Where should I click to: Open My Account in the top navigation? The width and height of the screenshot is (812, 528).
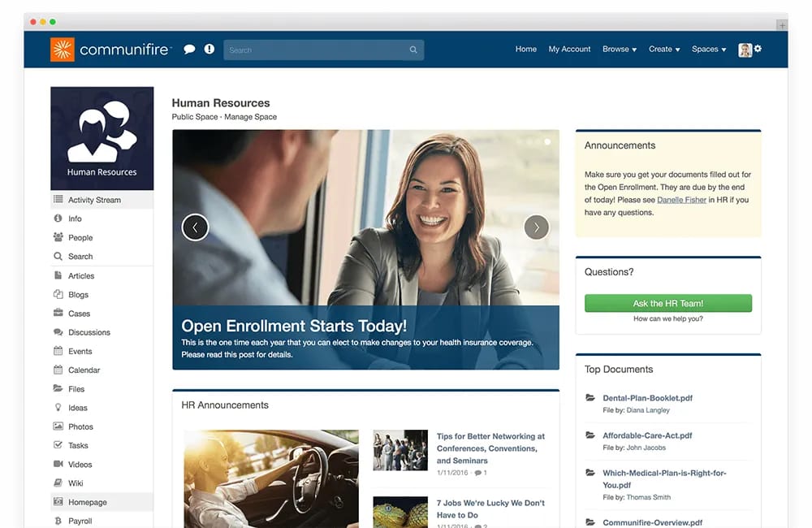click(x=569, y=49)
